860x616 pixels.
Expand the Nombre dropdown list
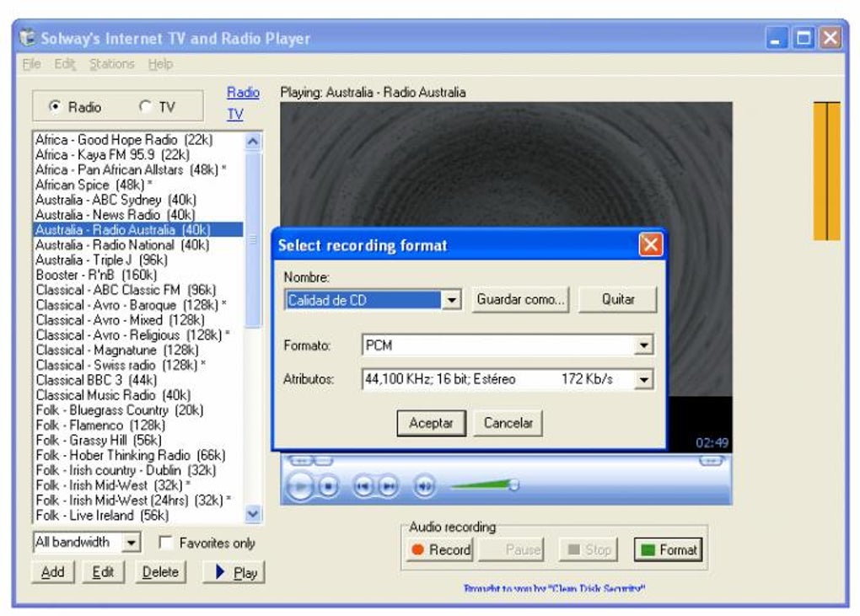(452, 300)
